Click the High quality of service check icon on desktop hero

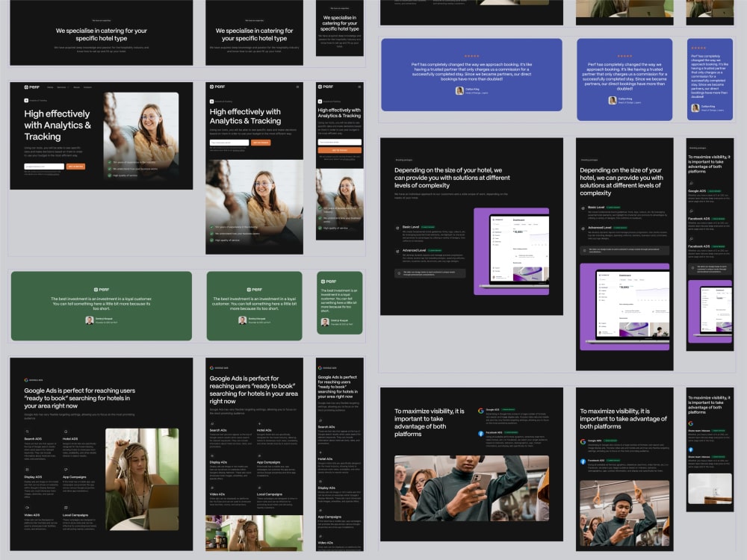[110, 175]
